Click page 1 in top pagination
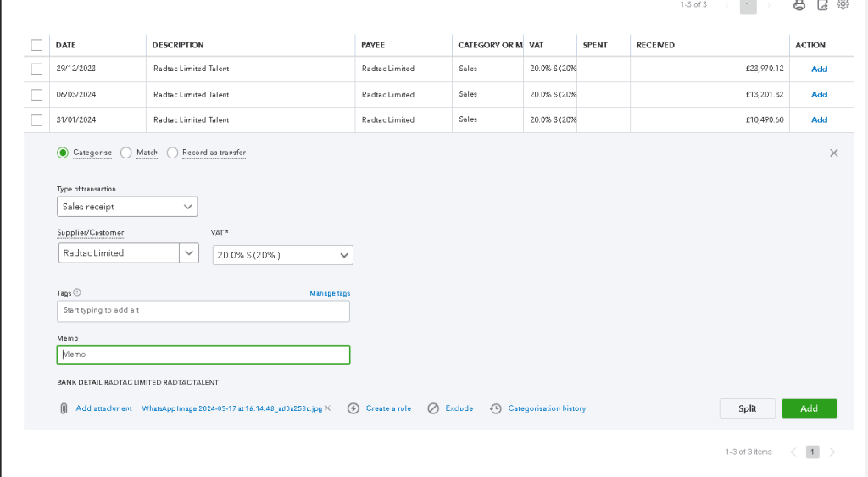868x477 pixels. point(748,6)
